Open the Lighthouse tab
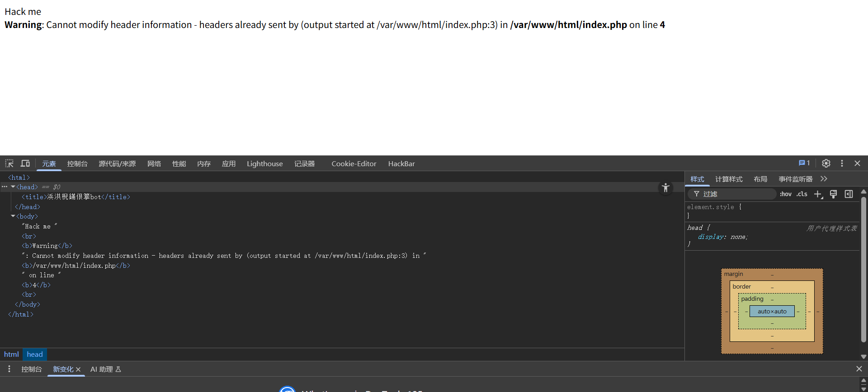Viewport: 868px width, 392px height. (x=265, y=163)
